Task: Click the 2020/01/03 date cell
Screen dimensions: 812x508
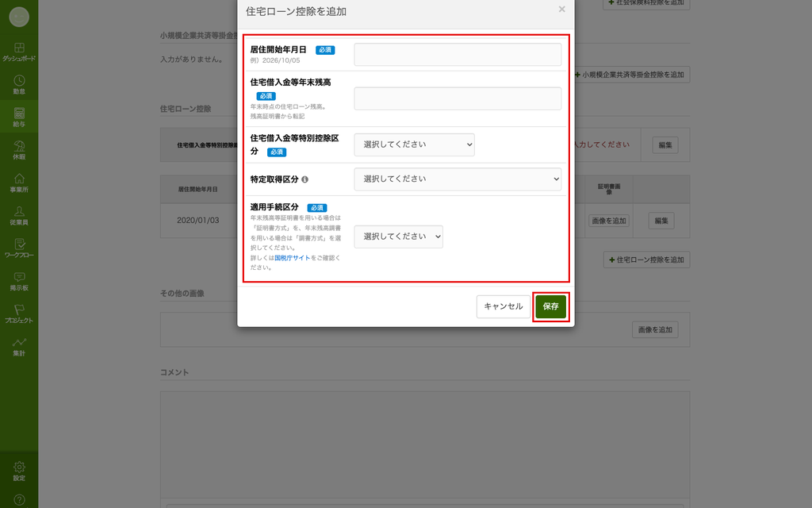Action: pos(197,221)
